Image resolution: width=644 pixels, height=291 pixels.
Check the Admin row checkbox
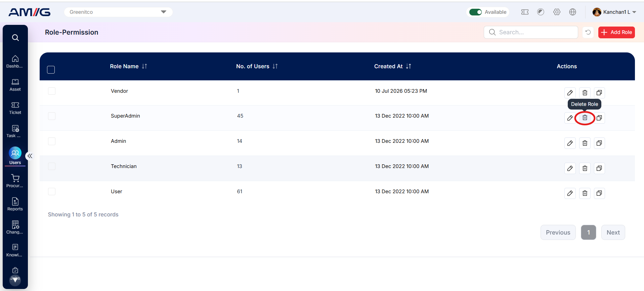(52, 141)
